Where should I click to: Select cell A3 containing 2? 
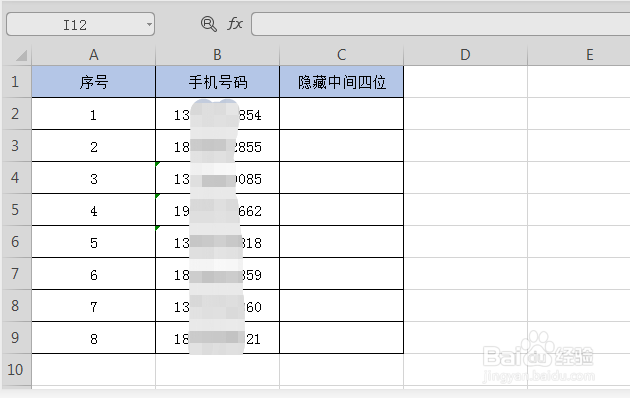[94, 146]
